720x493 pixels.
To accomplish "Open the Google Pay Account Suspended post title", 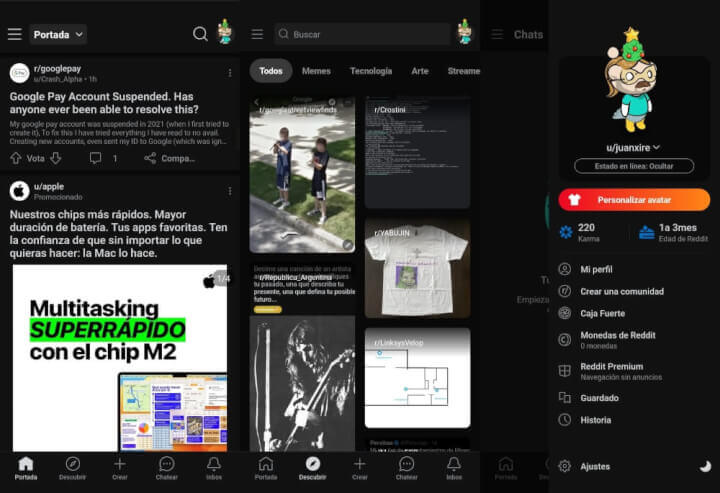I will (x=104, y=103).
